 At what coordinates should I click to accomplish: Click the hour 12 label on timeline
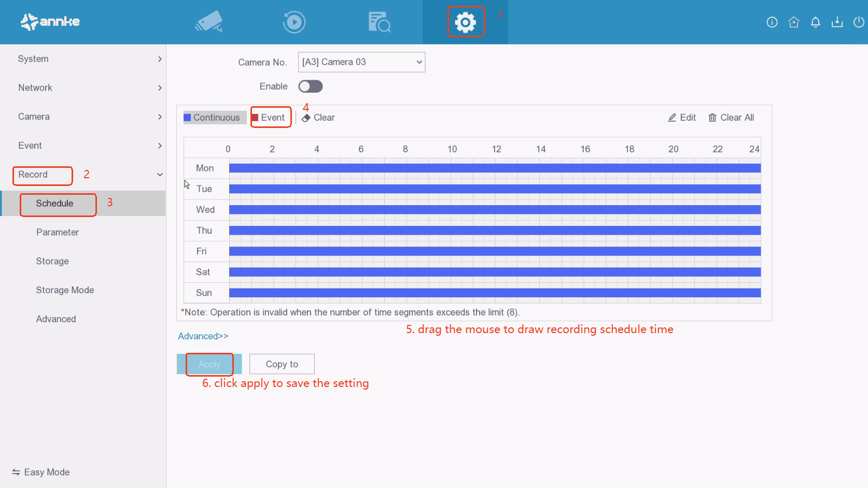[496, 149]
